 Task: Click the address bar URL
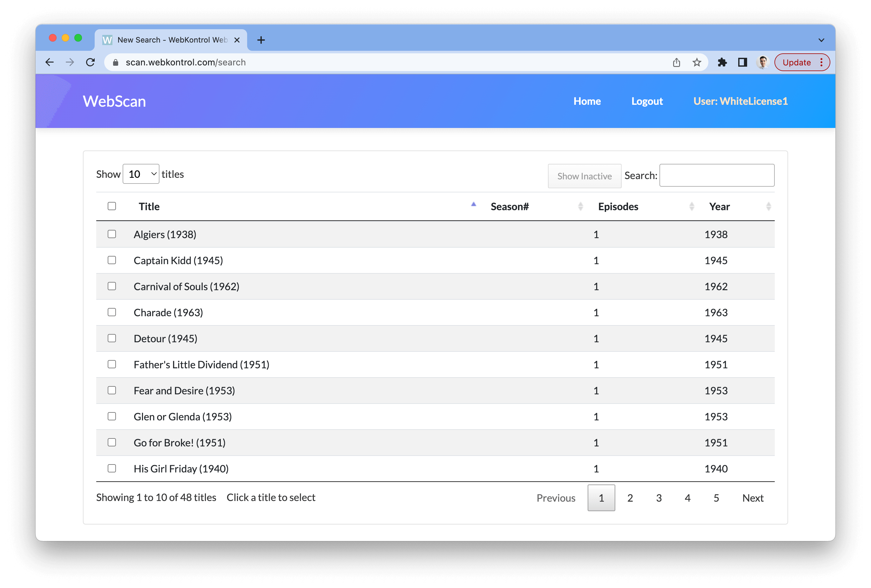(x=186, y=63)
